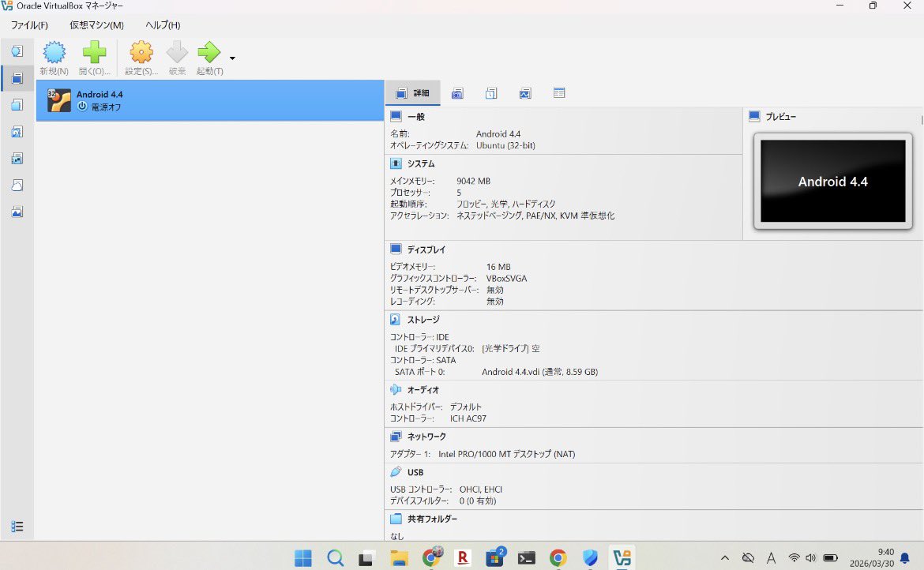
Task: Click the Android 4.4 VM OS icon
Action: [x=59, y=101]
